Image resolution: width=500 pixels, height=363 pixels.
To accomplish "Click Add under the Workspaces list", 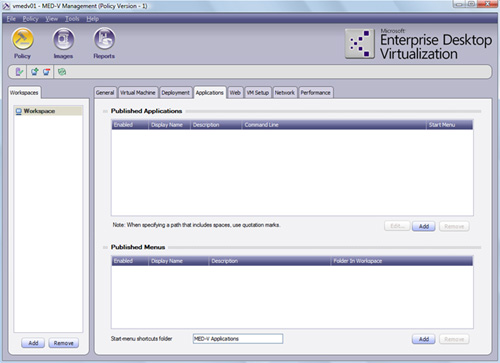I will [33, 343].
